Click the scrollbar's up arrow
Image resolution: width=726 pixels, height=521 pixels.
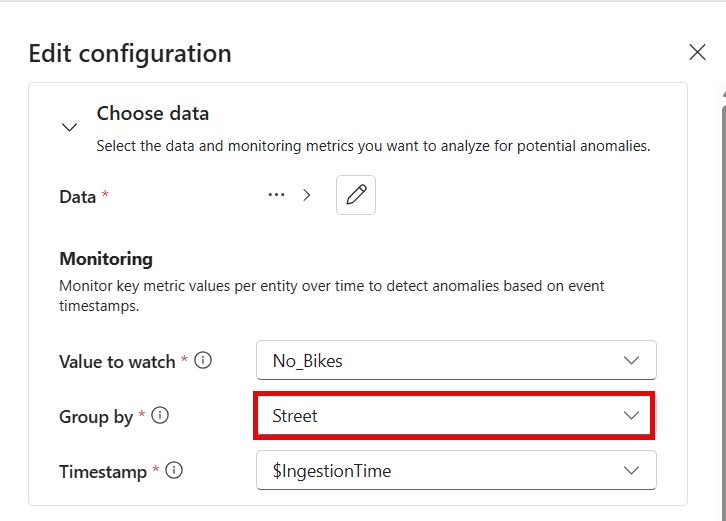pos(724,94)
